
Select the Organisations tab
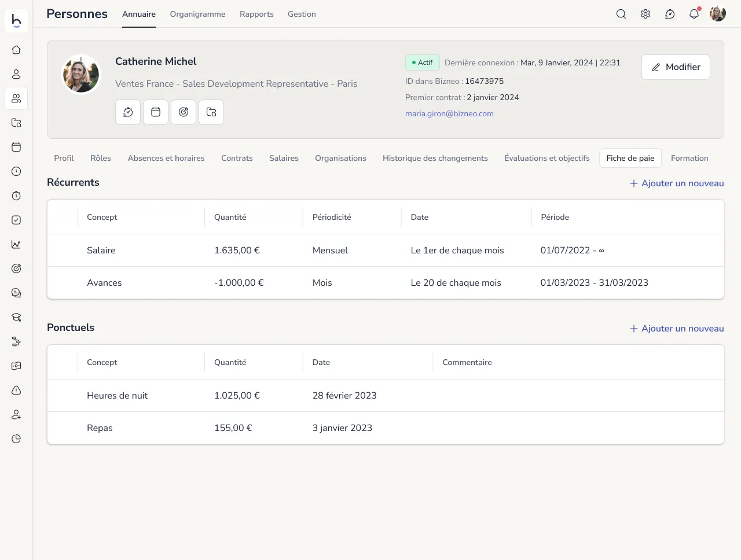click(340, 158)
